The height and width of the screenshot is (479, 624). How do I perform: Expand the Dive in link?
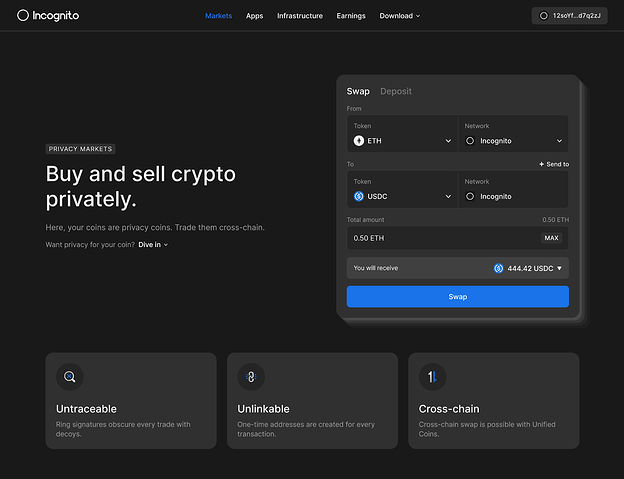click(153, 245)
